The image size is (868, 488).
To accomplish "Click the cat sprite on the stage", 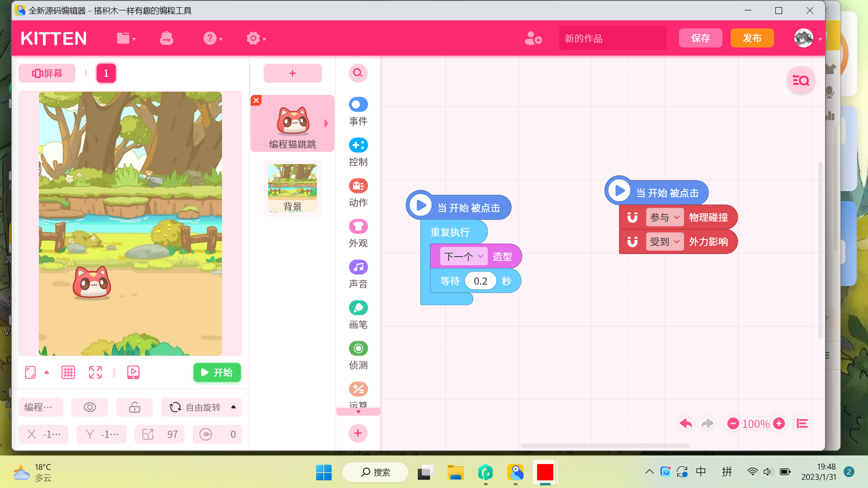I will pos(92,283).
